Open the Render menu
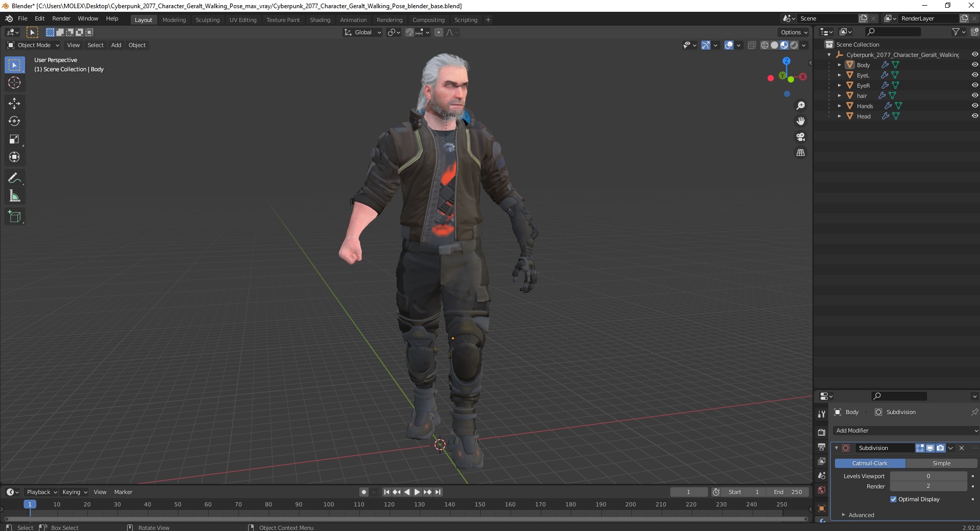Screen dimensions: 980x531 (61, 18)
